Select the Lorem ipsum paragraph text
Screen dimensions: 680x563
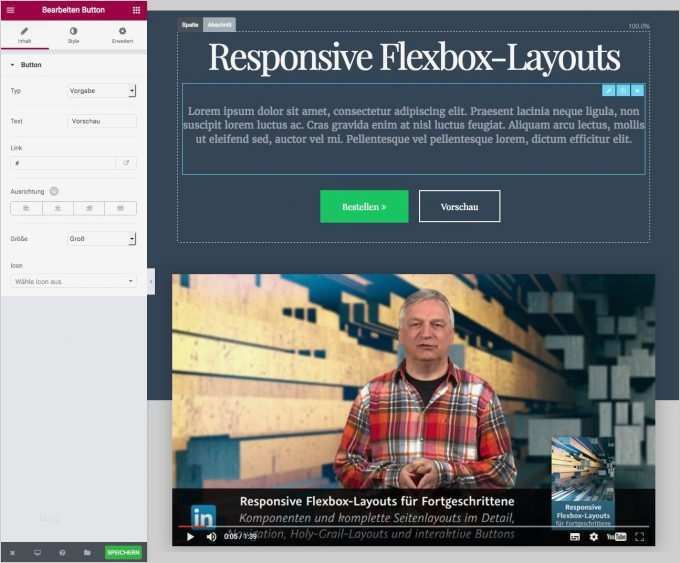413,125
